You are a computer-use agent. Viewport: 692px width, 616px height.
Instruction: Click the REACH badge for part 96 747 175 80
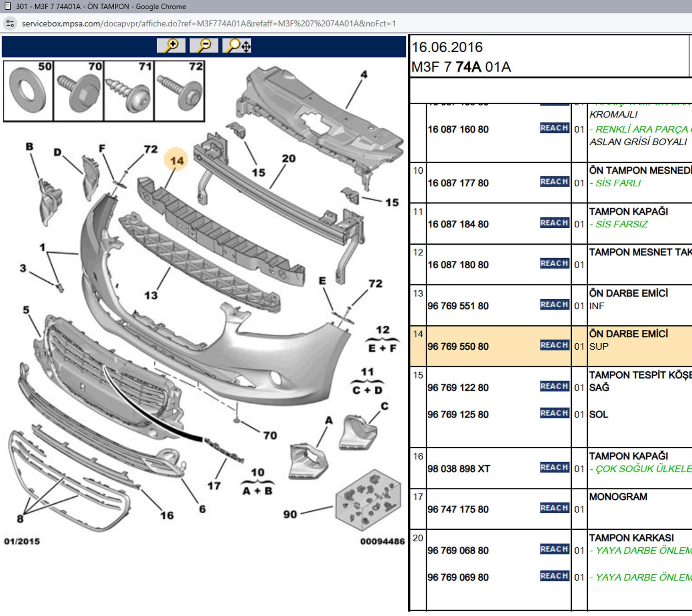pos(554,508)
